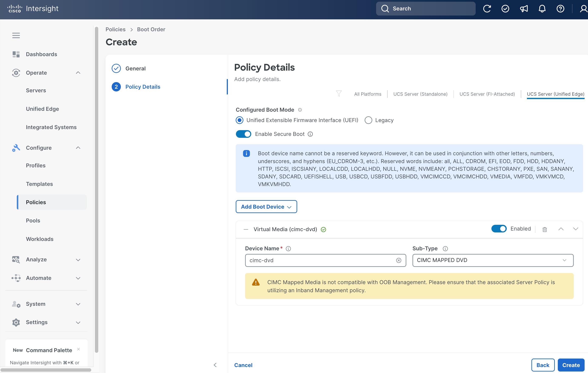Clear the Device Name field
Screen dimensions: 588x373
click(x=398, y=261)
